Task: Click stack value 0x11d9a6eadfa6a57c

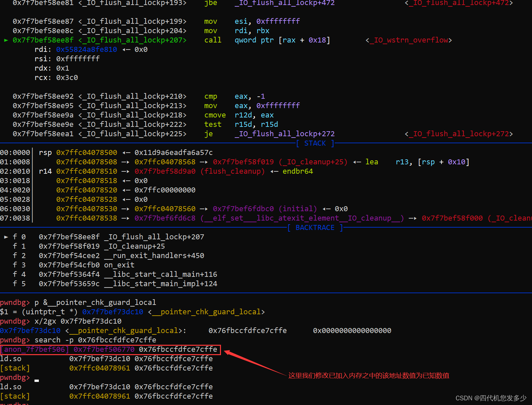Action: (173, 153)
